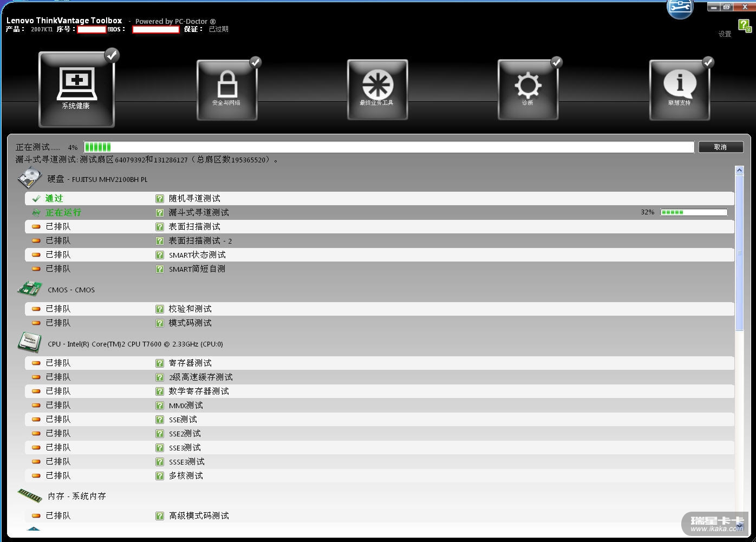Click the green checkmark beside 通过

coord(36,199)
